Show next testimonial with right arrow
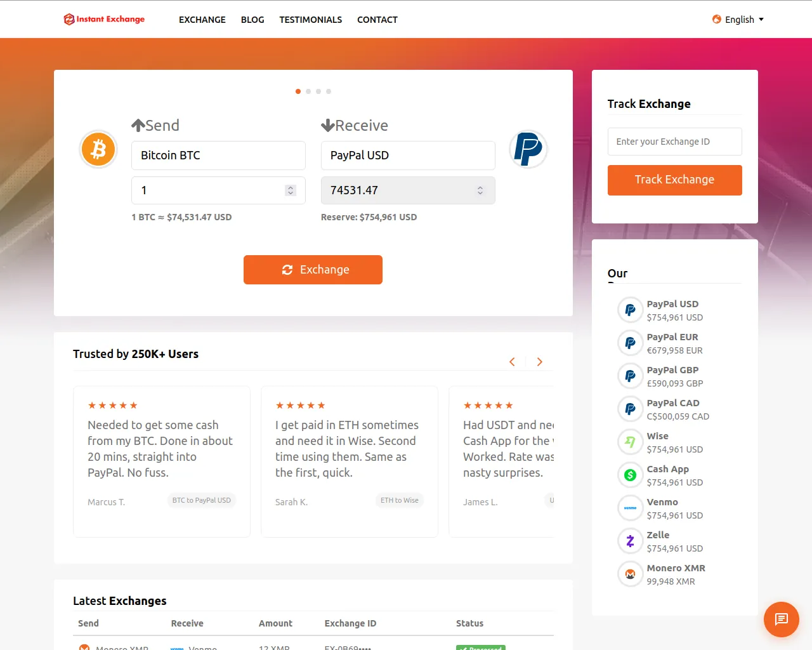Screen dimensions: 812x650 click(x=540, y=362)
